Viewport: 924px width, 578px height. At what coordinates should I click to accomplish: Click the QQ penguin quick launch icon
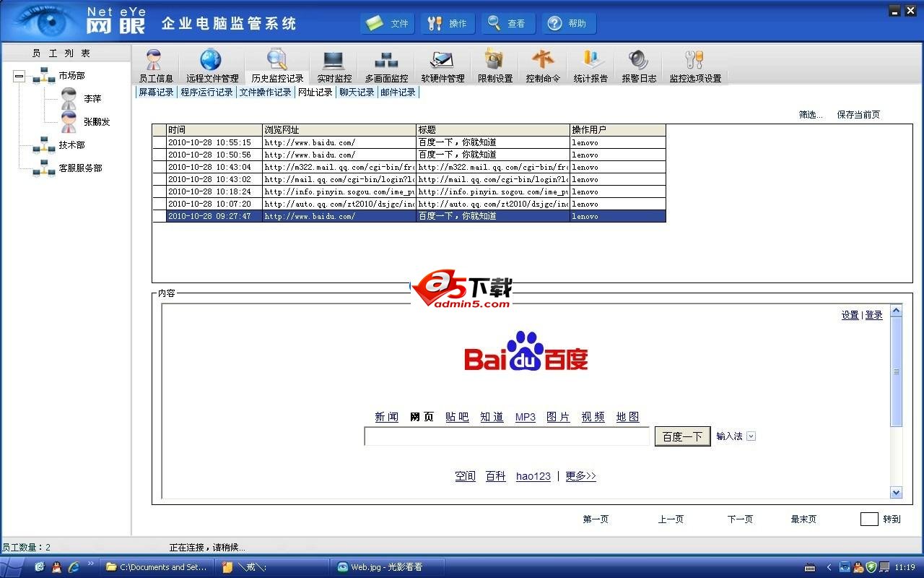click(56, 567)
